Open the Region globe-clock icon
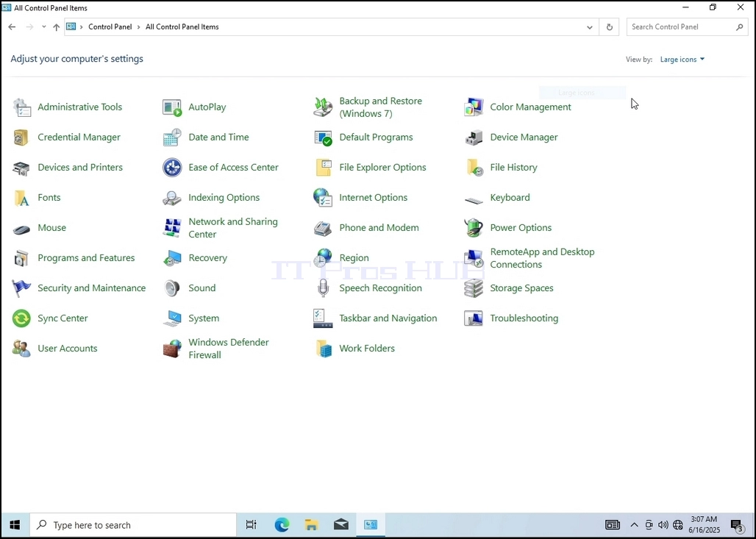 pos(323,258)
